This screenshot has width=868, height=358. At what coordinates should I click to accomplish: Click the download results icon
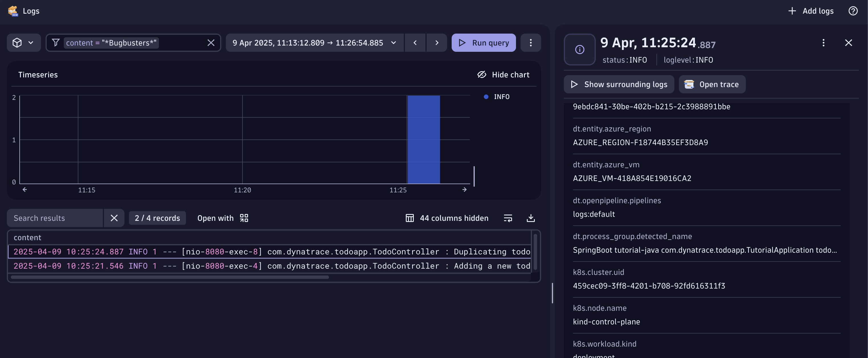(530, 218)
